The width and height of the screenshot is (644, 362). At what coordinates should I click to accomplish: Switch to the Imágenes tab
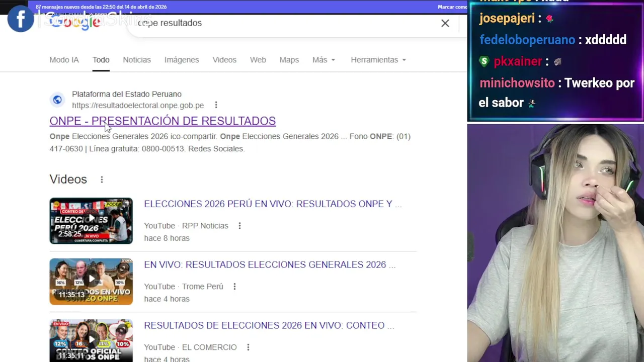pos(182,60)
